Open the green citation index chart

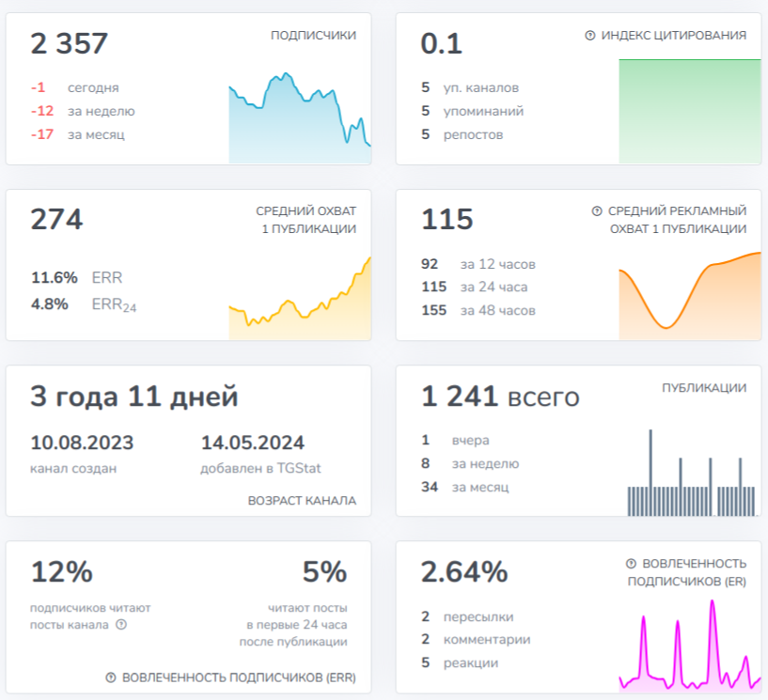(x=690, y=111)
